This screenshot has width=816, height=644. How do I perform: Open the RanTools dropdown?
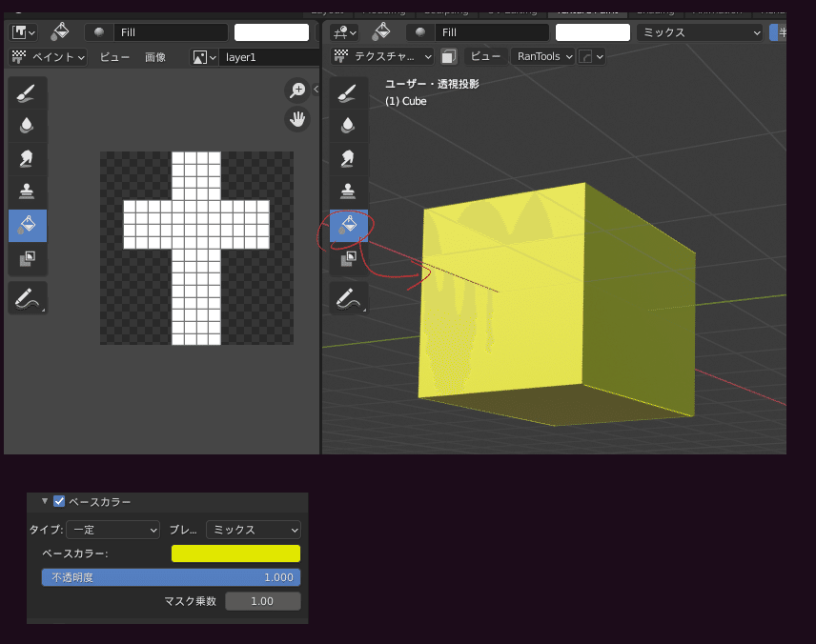tap(542, 56)
